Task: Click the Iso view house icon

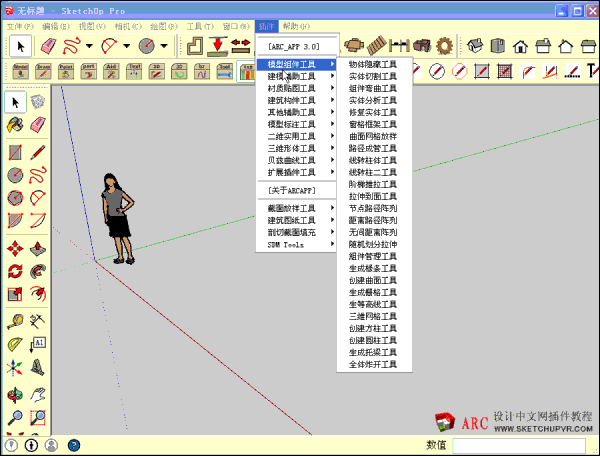Action: [x=475, y=46]
